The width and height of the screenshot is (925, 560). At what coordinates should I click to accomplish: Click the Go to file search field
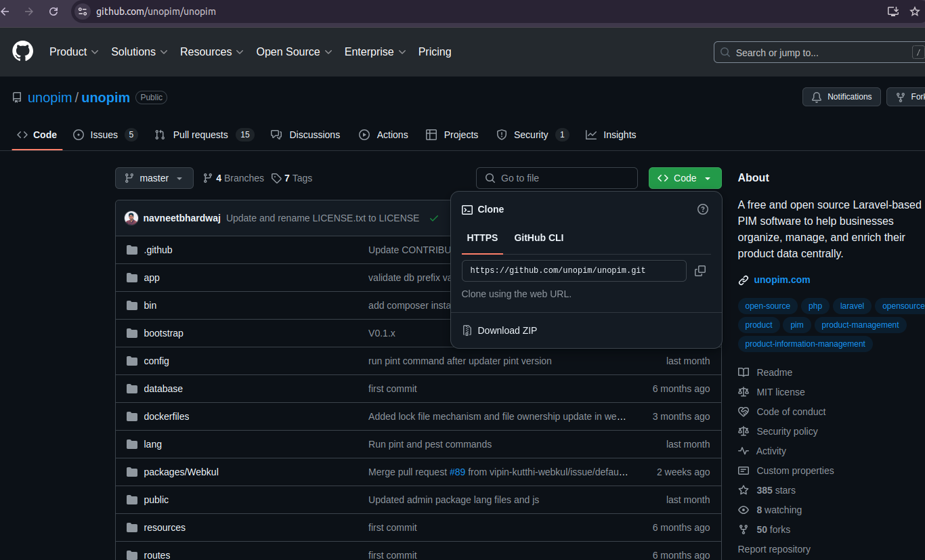[557, 178]
